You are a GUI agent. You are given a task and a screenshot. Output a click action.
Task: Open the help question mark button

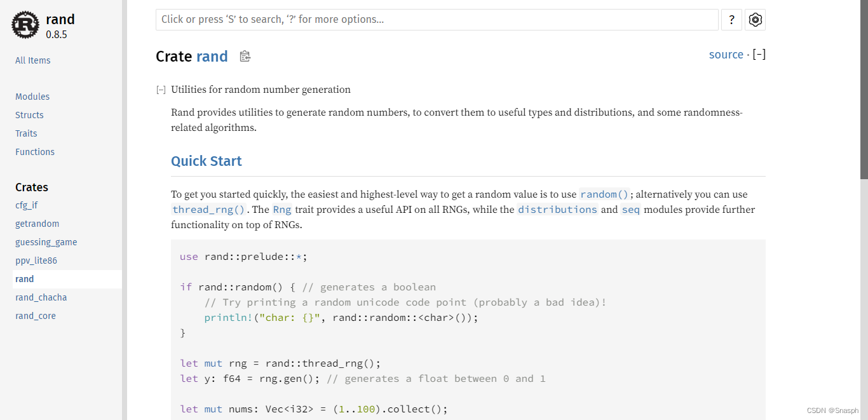[x=731, y=20]
